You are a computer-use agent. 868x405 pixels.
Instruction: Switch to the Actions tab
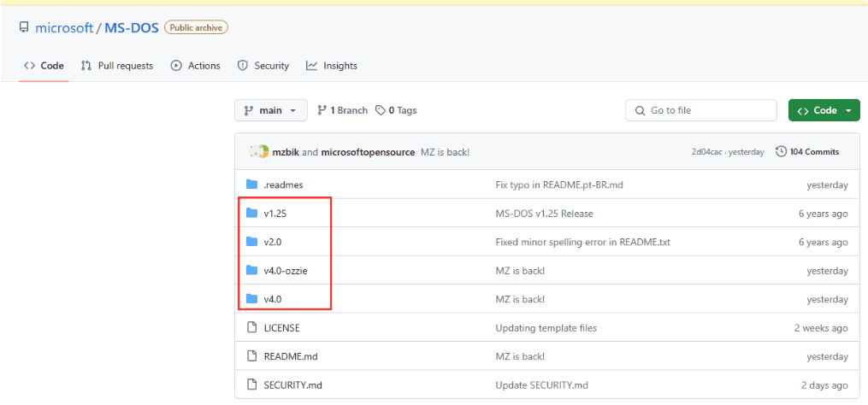point(196,66)
